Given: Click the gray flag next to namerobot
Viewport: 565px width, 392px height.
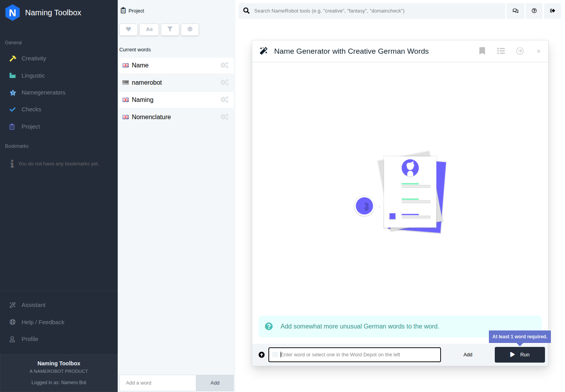Looking at the screenshot, I should click(x=126, y=83).
